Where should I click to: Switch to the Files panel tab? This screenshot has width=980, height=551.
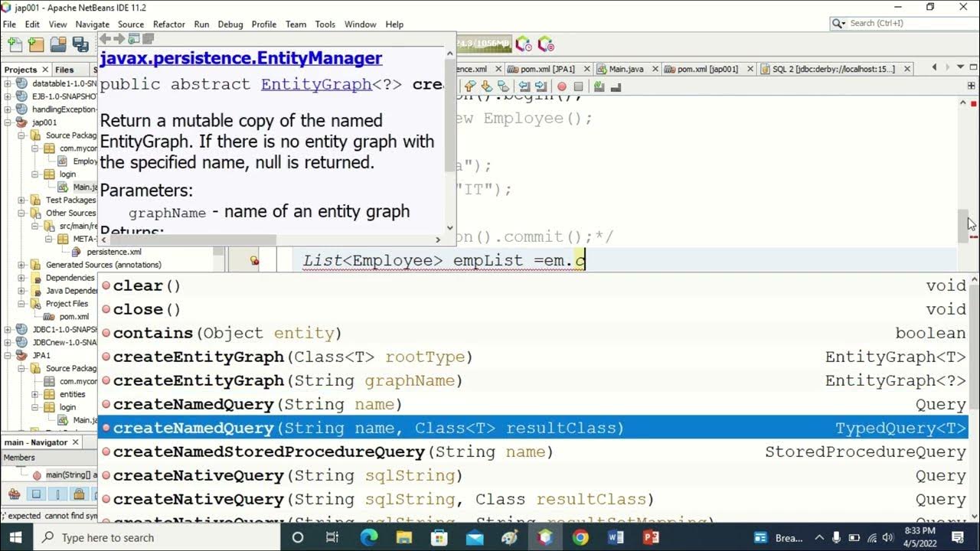[64, 70]
